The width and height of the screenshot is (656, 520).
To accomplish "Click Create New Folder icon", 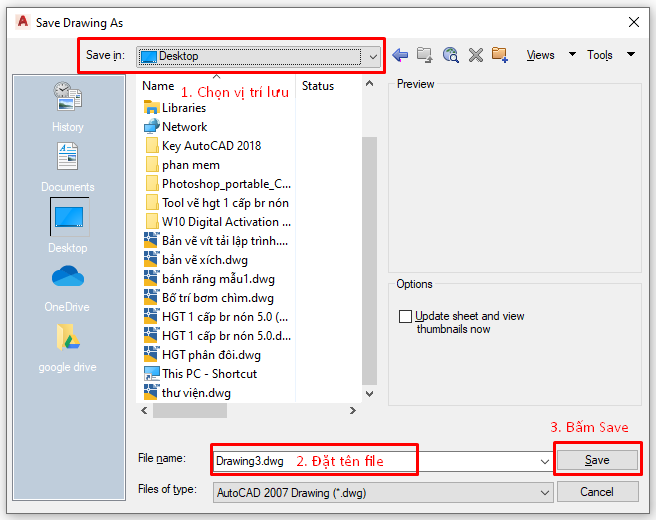I will tap(500, 55).
